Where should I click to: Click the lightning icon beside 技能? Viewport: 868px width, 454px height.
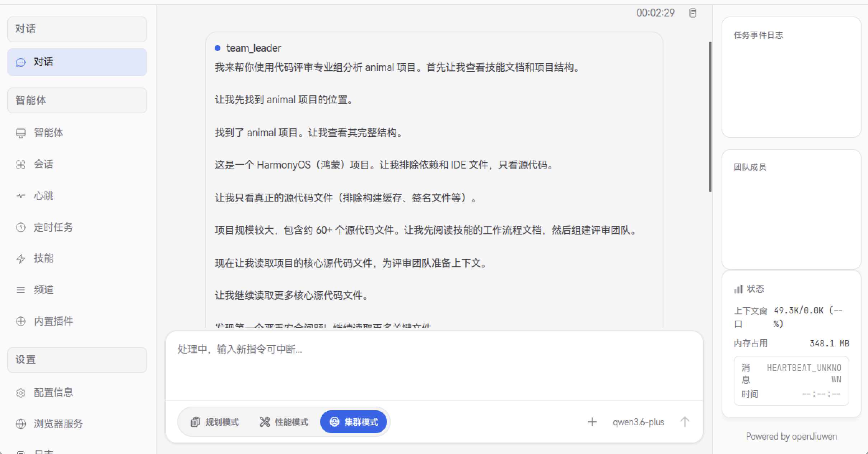pyautogui.click(x=21, y=259)
